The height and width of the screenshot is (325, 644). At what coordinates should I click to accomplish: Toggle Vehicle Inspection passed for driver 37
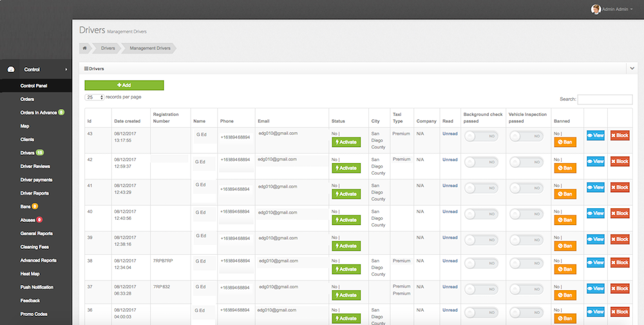pos(526,289)
